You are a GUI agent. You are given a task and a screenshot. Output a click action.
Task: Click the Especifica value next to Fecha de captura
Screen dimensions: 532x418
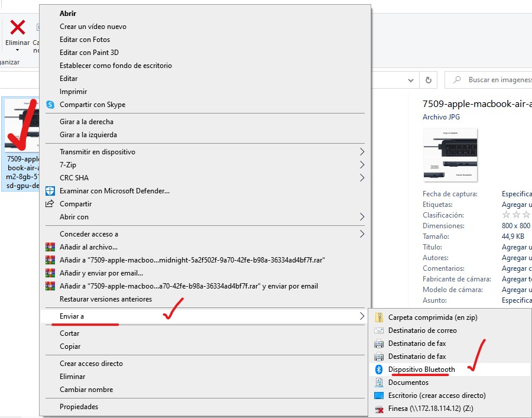[517, 194]
